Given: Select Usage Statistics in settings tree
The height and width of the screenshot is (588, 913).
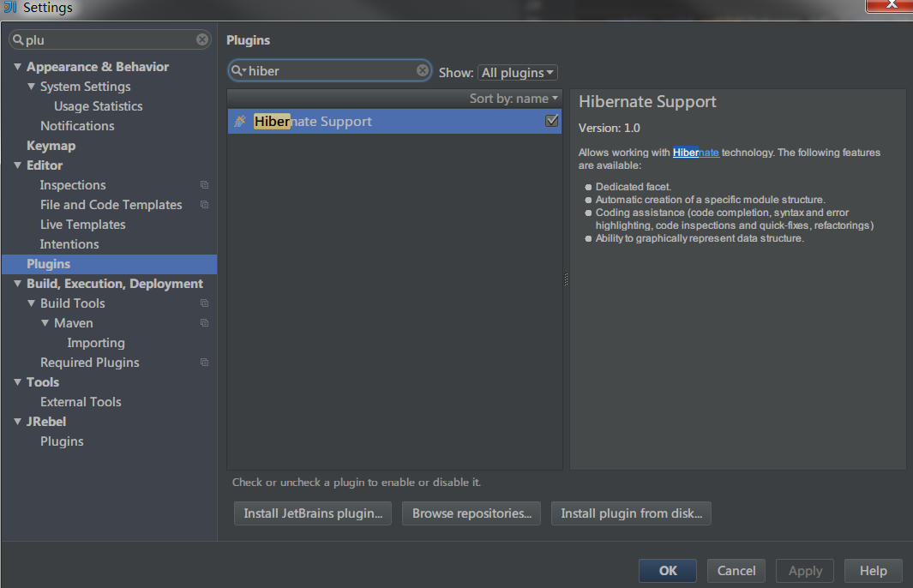Looking at the screenshot, I should click(x=99, y=106).
